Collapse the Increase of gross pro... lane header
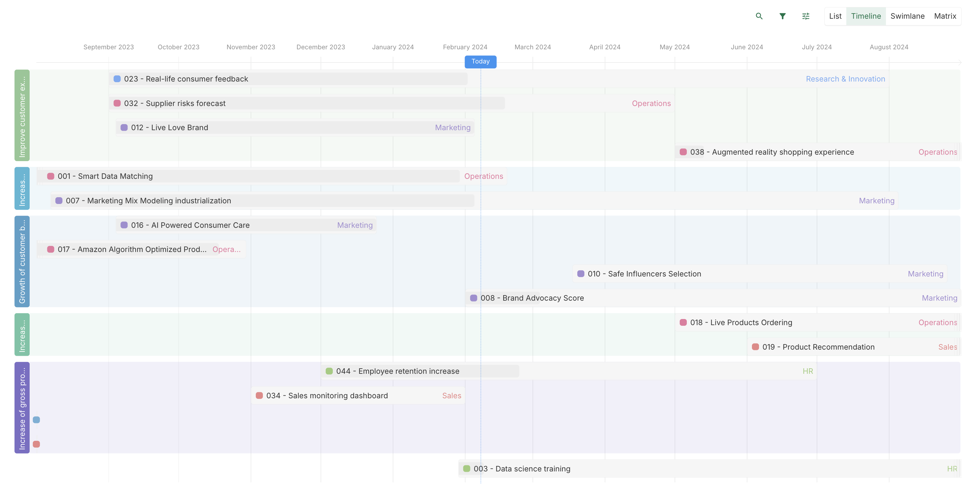 (x=22, y=407)
